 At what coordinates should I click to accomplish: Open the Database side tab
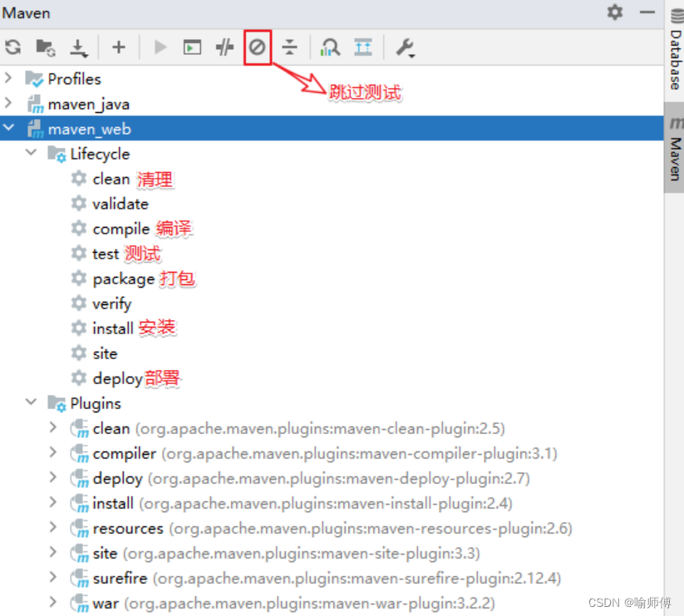tap(675, 51)
